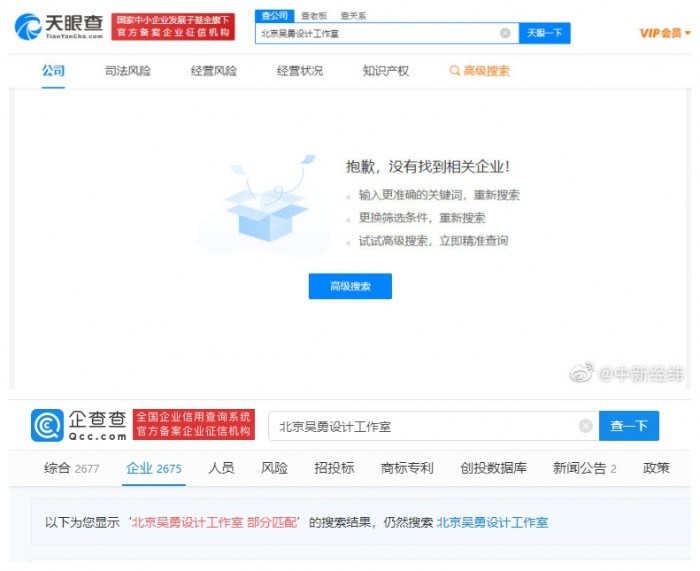Focus the Tianyancha search input field

[377, 33]
